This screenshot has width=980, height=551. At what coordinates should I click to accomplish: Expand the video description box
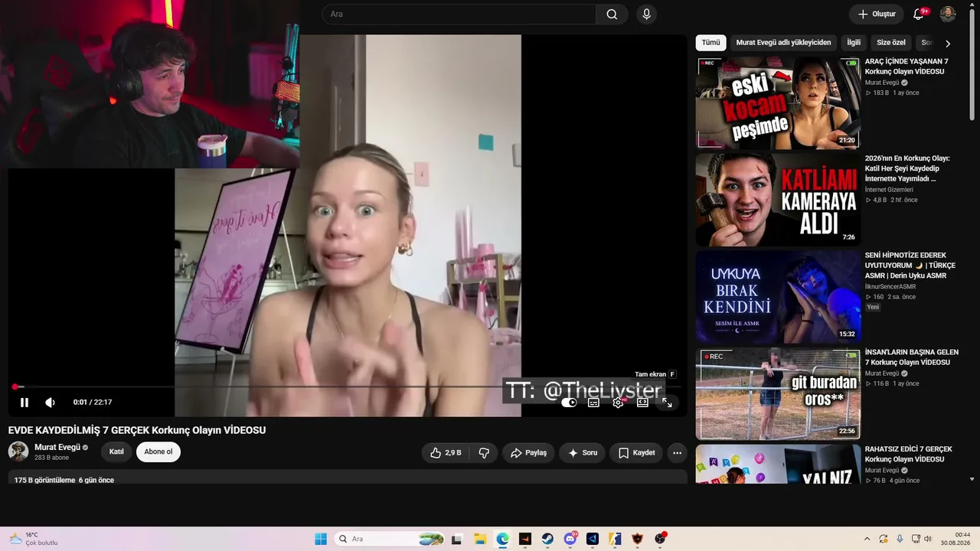(x=348, y=478)
